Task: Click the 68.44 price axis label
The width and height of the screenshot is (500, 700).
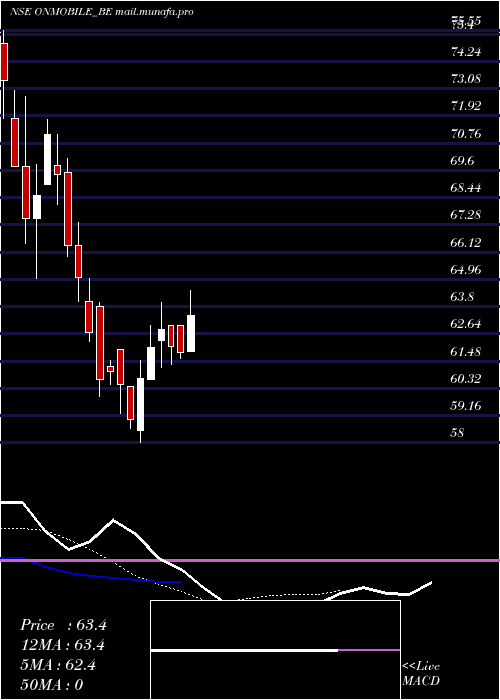Action: 466,188
